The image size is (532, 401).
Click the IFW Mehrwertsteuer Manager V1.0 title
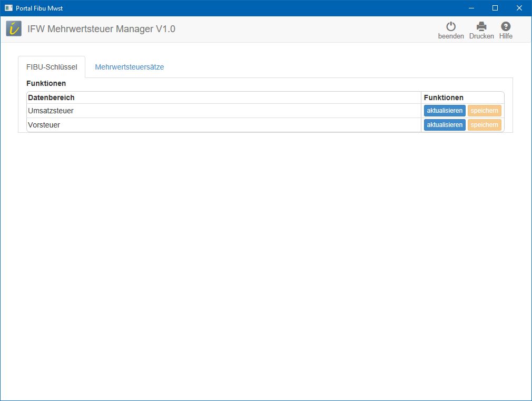click(101, 29)
